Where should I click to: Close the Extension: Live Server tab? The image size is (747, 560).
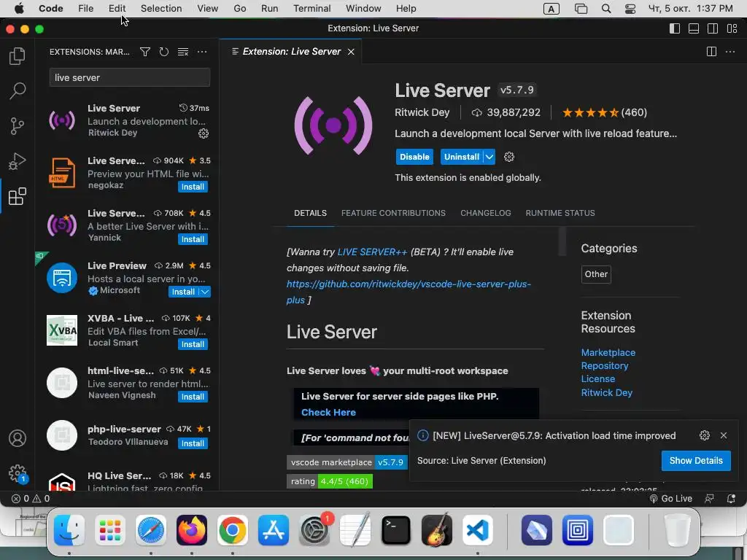click(x=351, y=52)
